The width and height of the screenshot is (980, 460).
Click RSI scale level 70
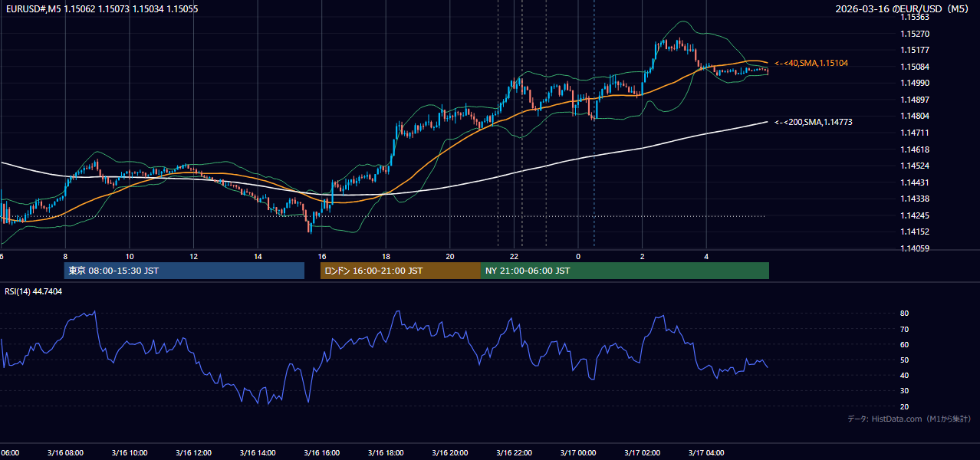pos(904,329)
